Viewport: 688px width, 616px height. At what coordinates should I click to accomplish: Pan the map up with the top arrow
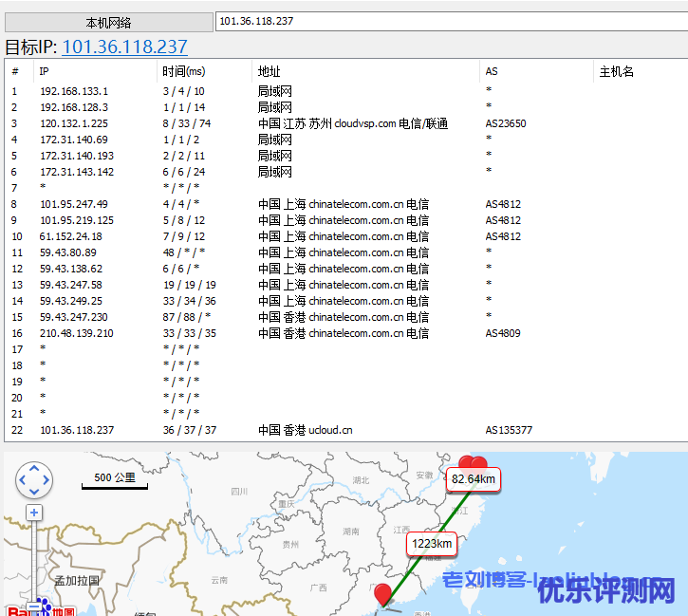pos(34,469)
